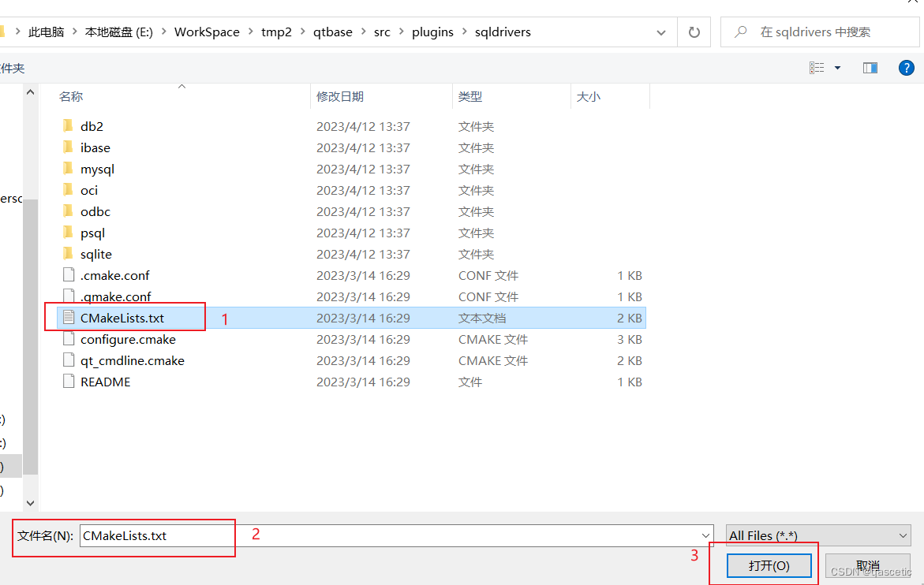Toggle the preview pane icon

pos(870,68)
